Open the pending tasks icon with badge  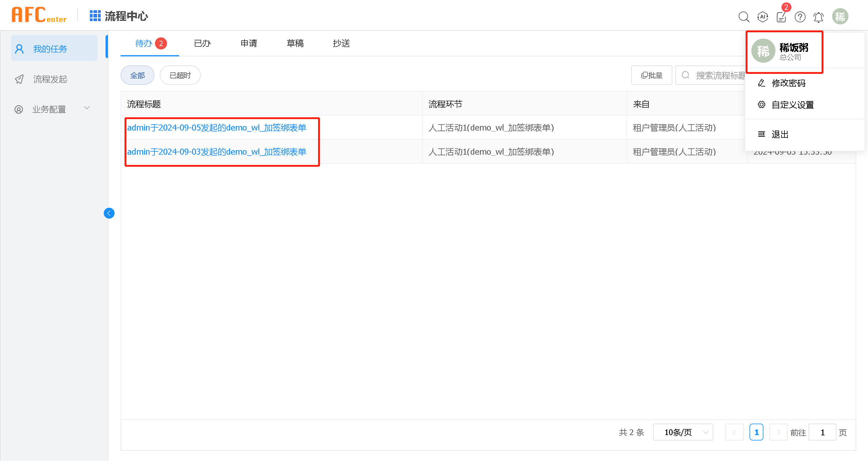(781, 17)
